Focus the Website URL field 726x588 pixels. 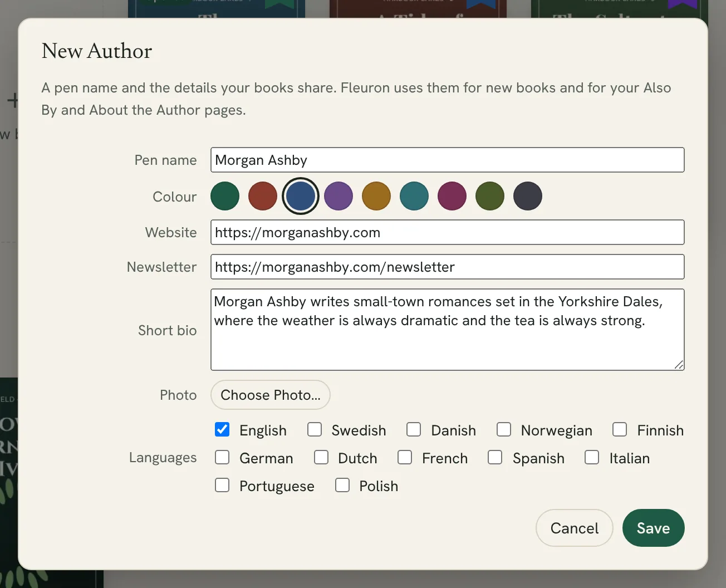click(x=448, y=232)
